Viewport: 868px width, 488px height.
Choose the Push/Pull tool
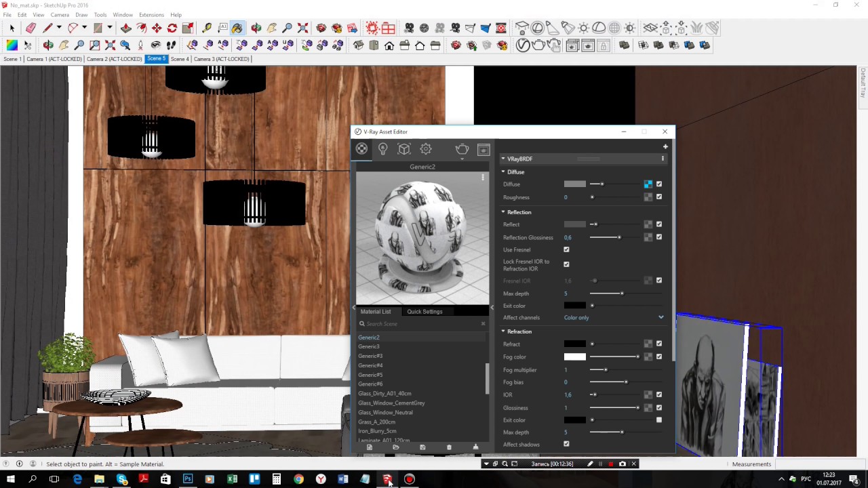coord(126,28)
